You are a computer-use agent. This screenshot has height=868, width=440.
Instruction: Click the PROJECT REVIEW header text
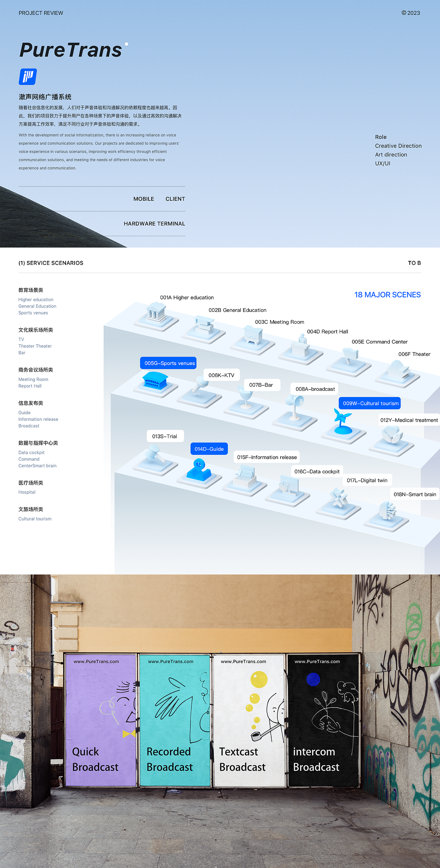(41, 13)
